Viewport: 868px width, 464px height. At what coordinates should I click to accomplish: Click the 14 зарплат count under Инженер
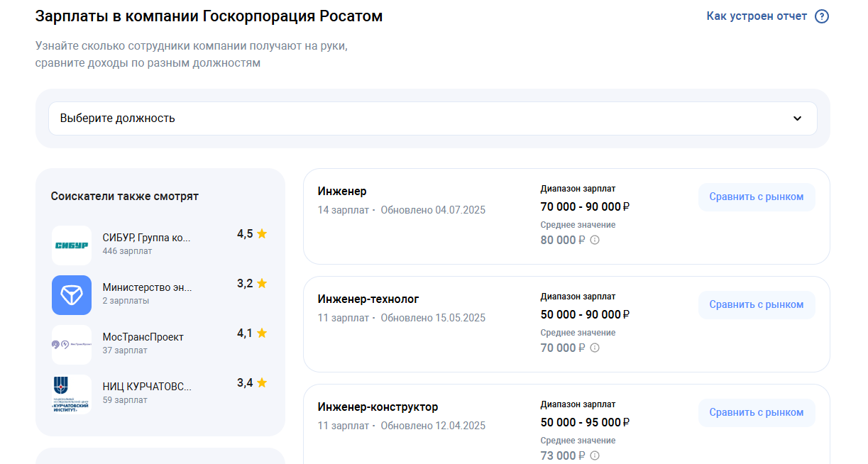pyautogui.click(x=344, y=210)
